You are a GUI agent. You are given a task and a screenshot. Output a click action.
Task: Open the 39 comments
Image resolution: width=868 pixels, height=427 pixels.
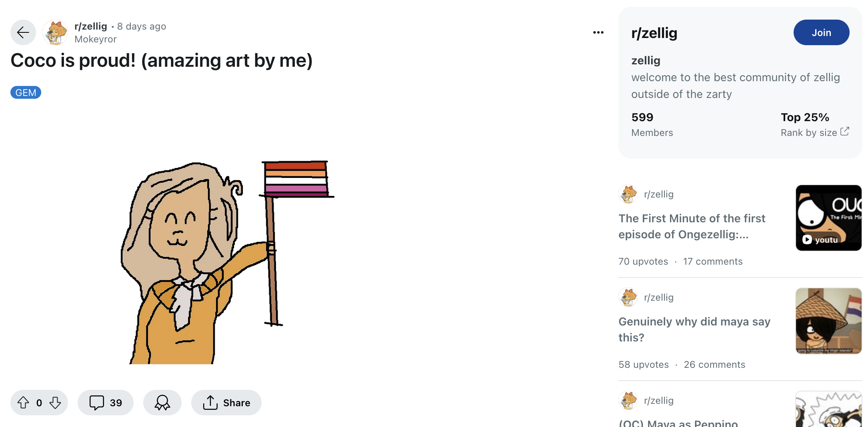[x=106, y=403]
